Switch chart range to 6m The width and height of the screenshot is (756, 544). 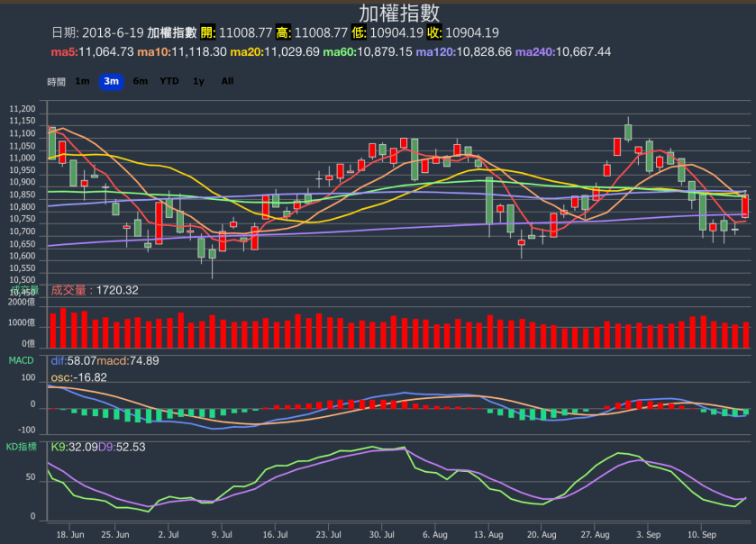140,81
